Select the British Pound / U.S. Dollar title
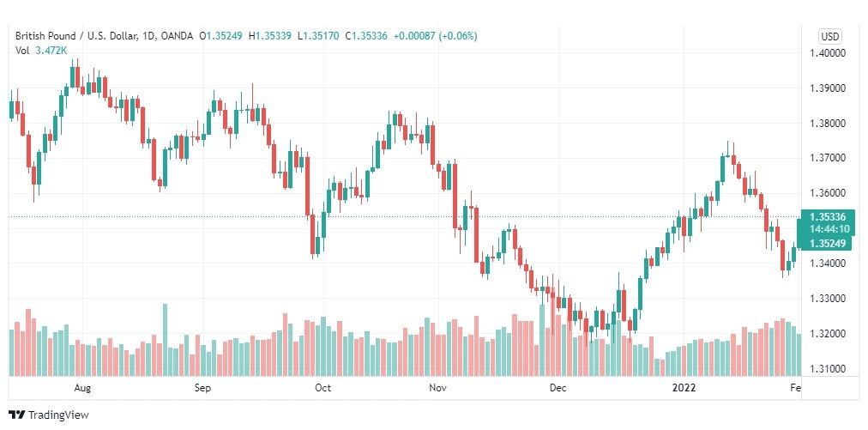The height and width of the screenshot is (430, 868). [x=84, y=36]
